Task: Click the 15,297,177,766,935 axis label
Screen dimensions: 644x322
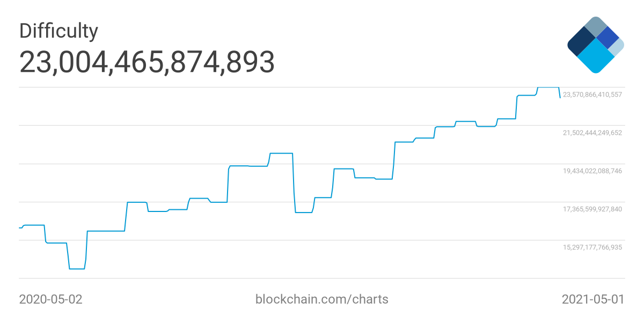Action: tap(592, 247)
